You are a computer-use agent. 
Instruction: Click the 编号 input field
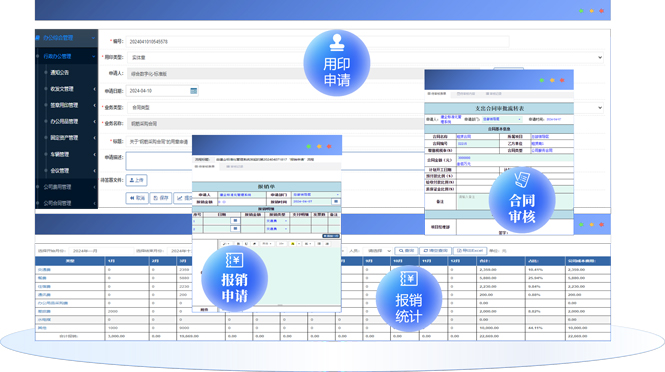point(317,42)
